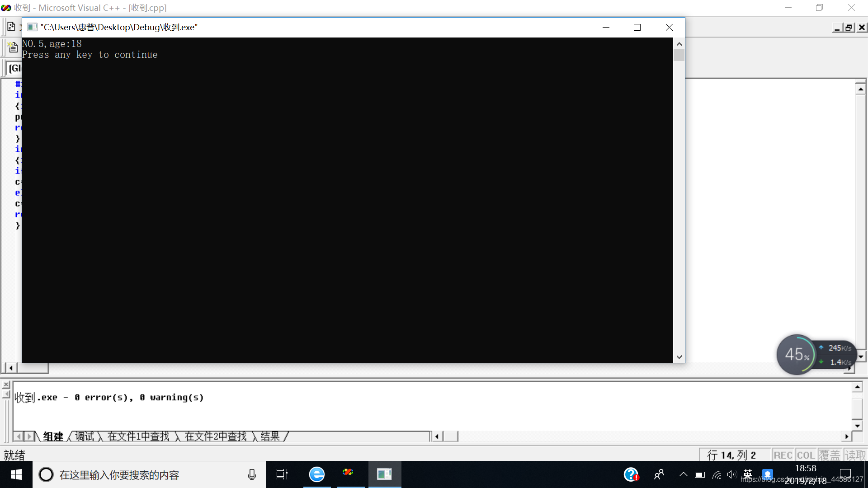868x488 pixels.
Task: Click editor horizontal scroll left arrow
Action: tap(11, 368)
